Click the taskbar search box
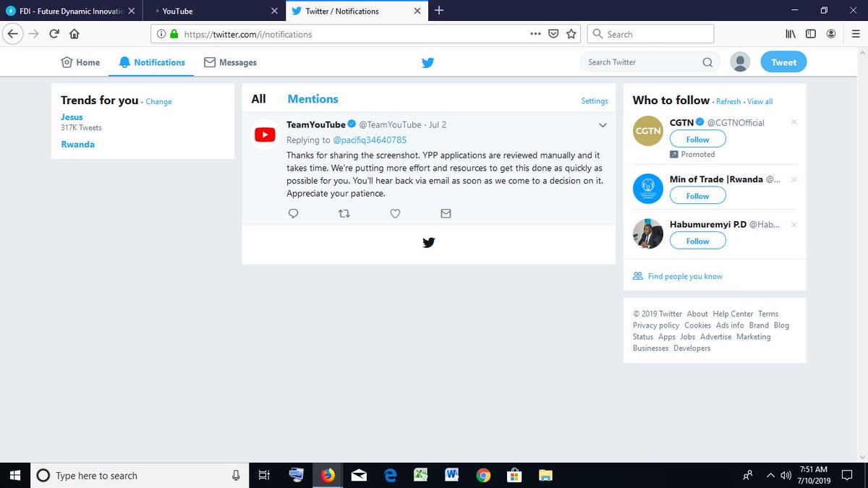Image resolution: width=868 pixels, height=488 pixels. pos(140,475)
